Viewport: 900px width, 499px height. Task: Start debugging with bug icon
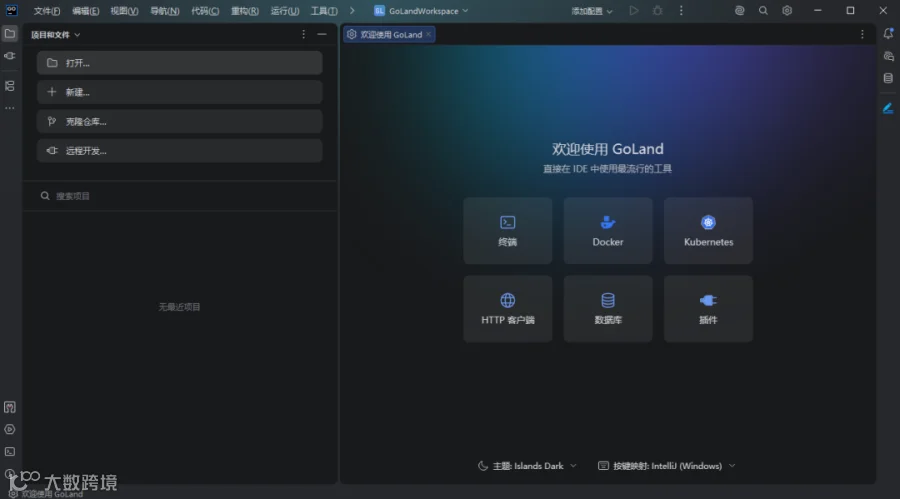(657, 10)
